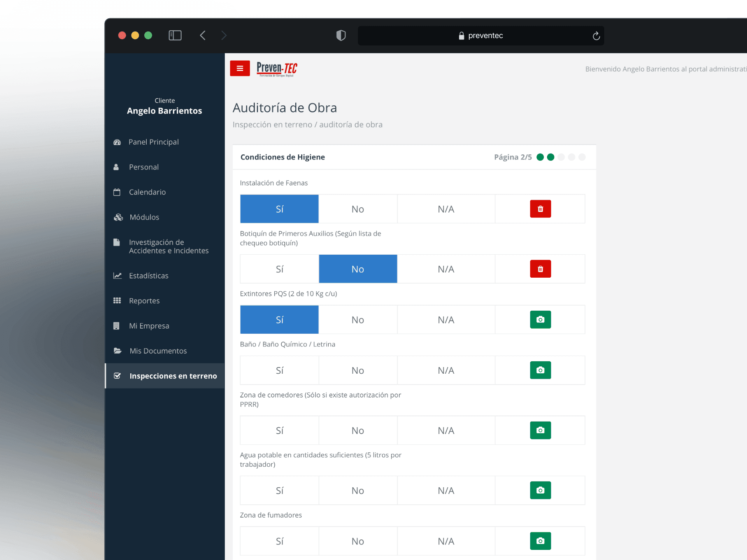The width and height of the screenshot is (747, 560).
Task: Click the red hamburger menu button
Action: pyautogui.click(x=240, y=68)
